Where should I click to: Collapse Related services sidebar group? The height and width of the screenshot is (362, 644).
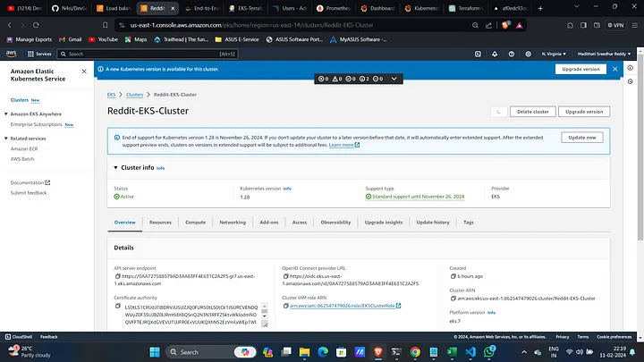[6, 139]
